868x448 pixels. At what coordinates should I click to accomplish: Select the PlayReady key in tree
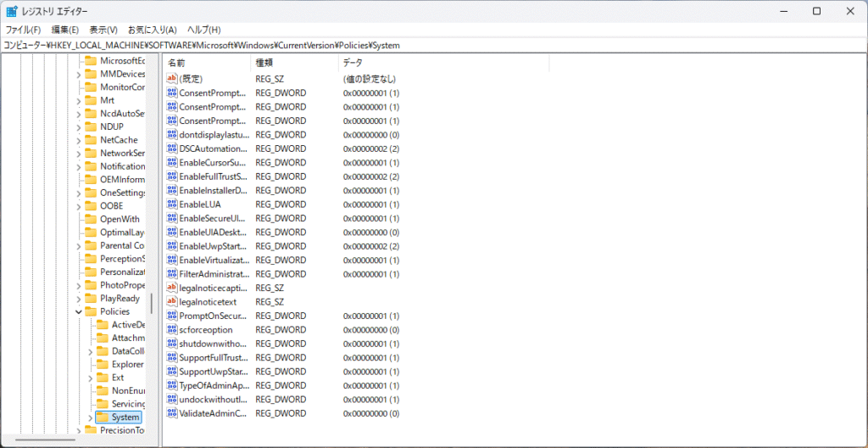pos(120,299)
